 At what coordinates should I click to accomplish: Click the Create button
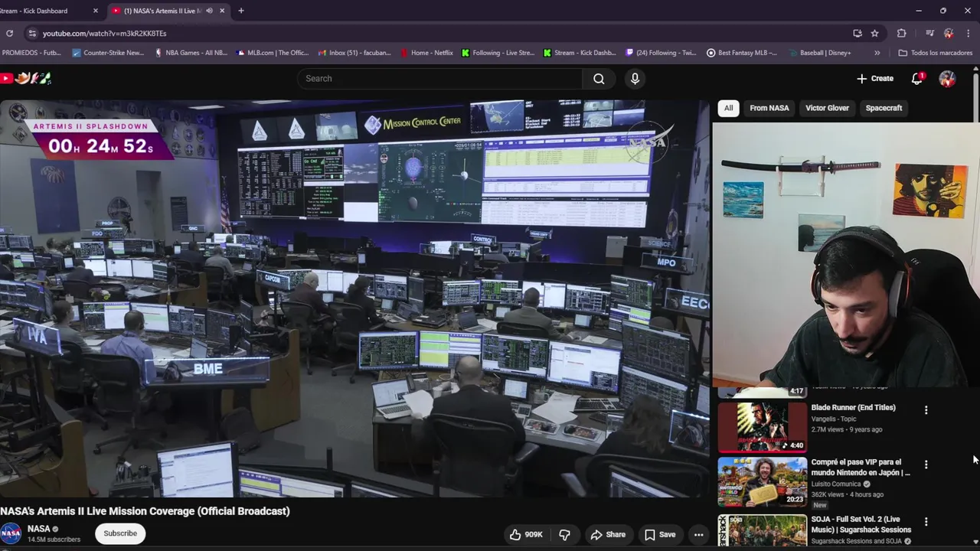point(874,78)
